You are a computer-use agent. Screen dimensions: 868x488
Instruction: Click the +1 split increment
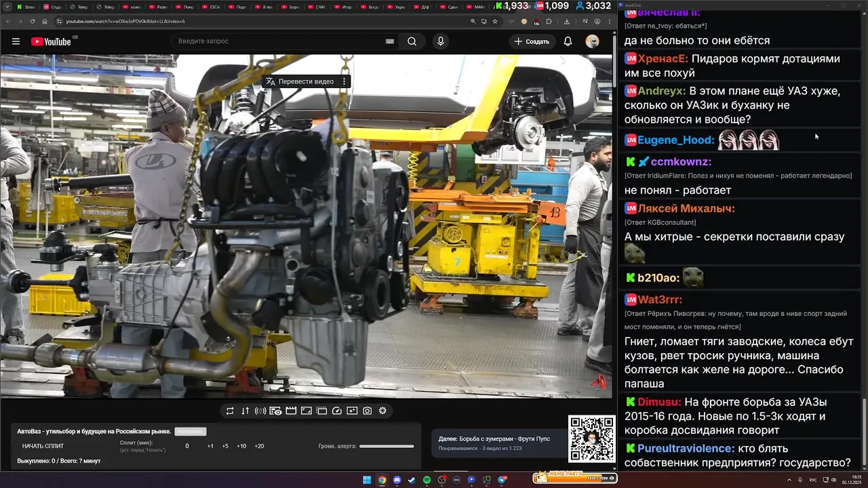(x=210, y=446)
